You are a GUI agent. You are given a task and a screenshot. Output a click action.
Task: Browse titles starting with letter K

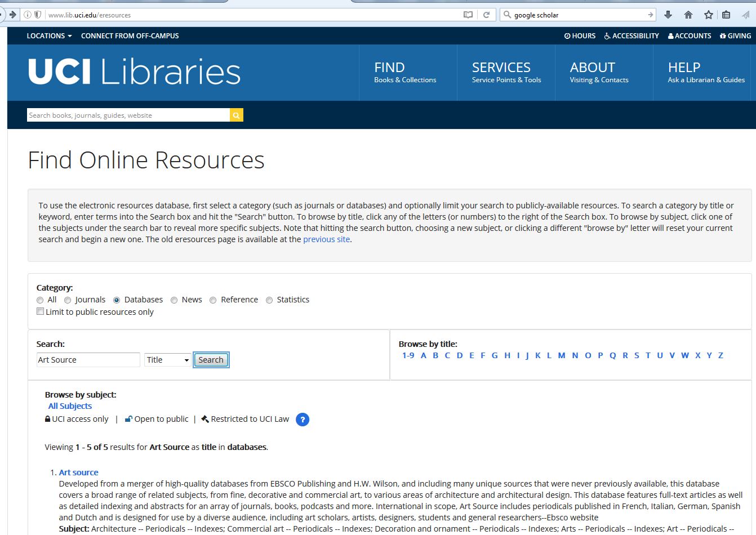(x=538, y=355)
